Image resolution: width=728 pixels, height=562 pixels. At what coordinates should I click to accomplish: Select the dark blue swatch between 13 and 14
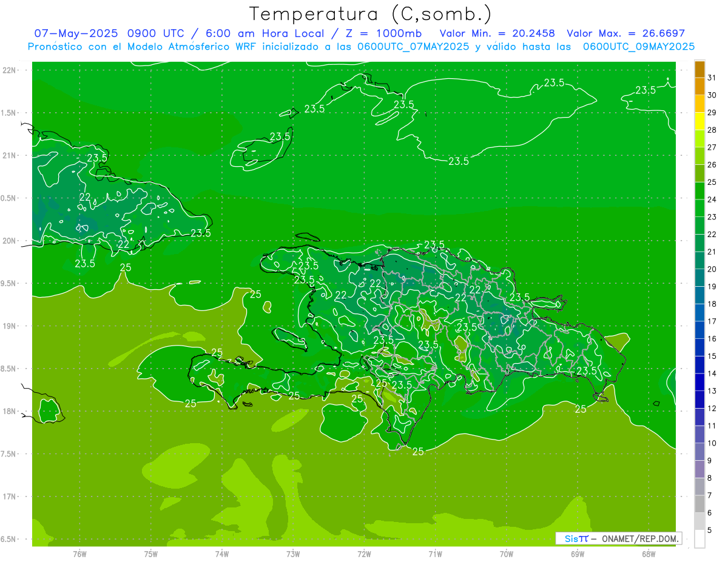[699, 383]
